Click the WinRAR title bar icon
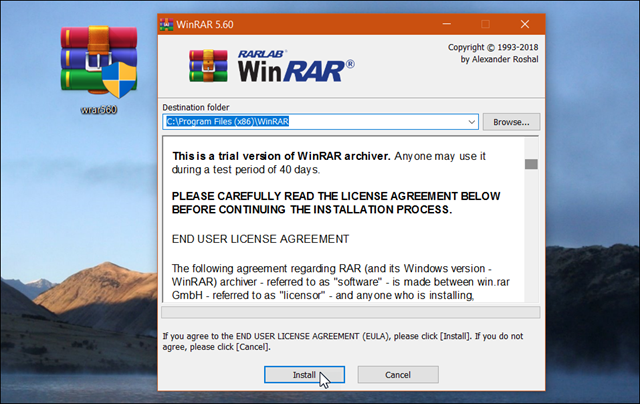Image resolution: width=640 pixels, height=404 pixels. click(166, 24)
